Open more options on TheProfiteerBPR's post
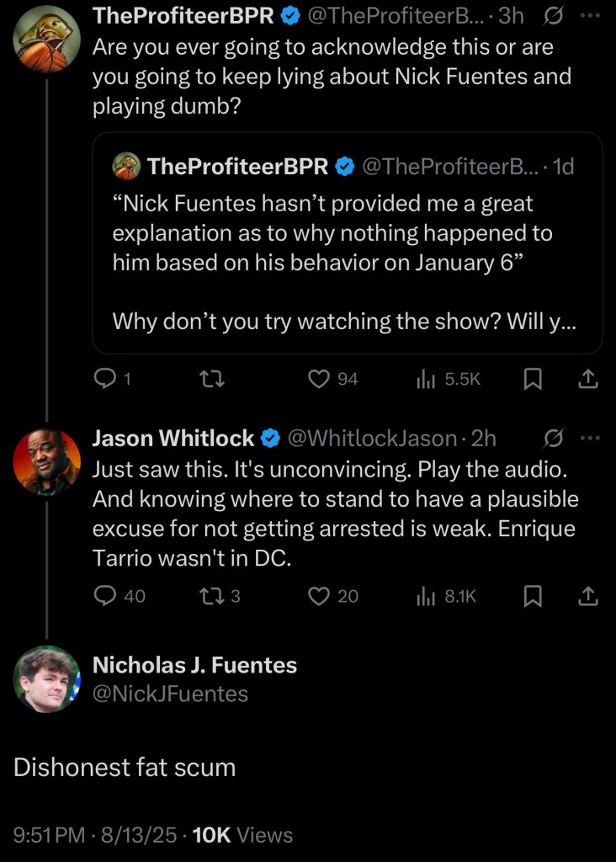The height and width of the screenshot is (862, 616). pos(591,15)
